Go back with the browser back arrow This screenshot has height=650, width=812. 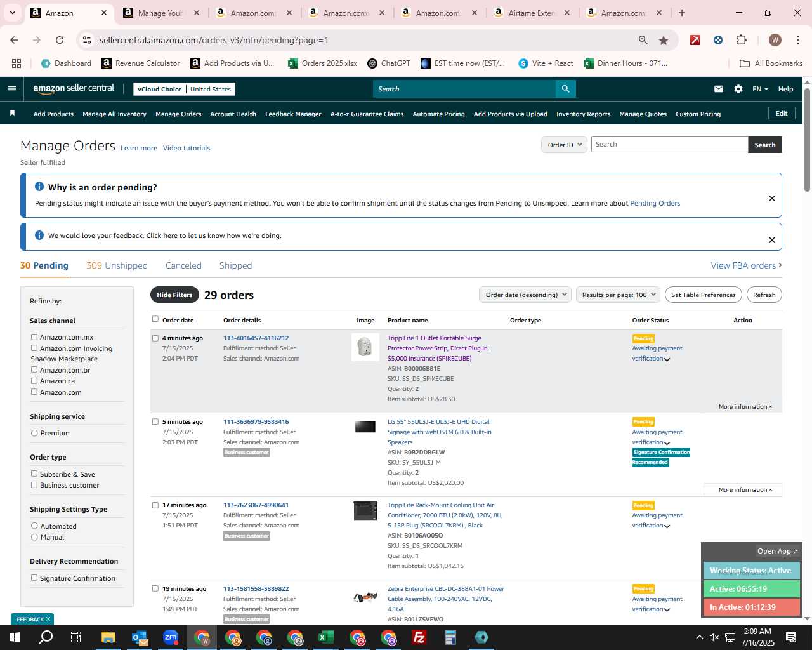click(x=14, y=40)
